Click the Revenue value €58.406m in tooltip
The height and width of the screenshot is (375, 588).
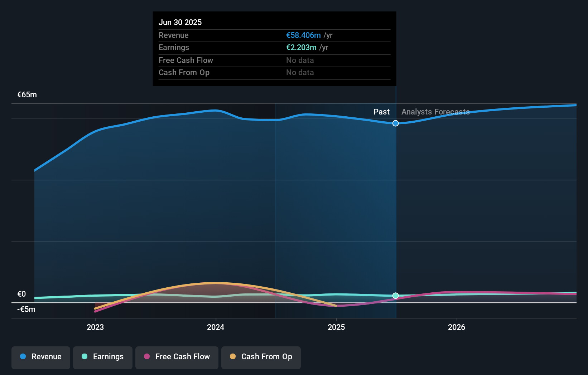pos(304,35)
